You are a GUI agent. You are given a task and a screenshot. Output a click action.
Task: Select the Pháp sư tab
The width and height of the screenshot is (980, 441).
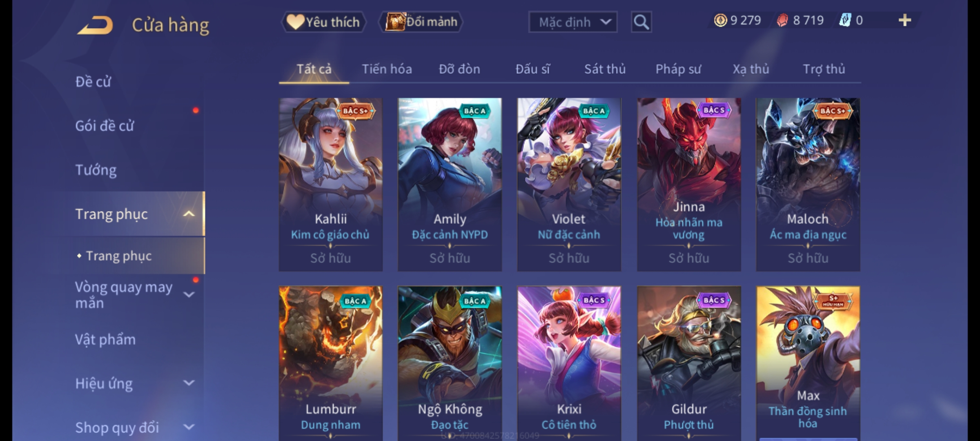(678, 69)
